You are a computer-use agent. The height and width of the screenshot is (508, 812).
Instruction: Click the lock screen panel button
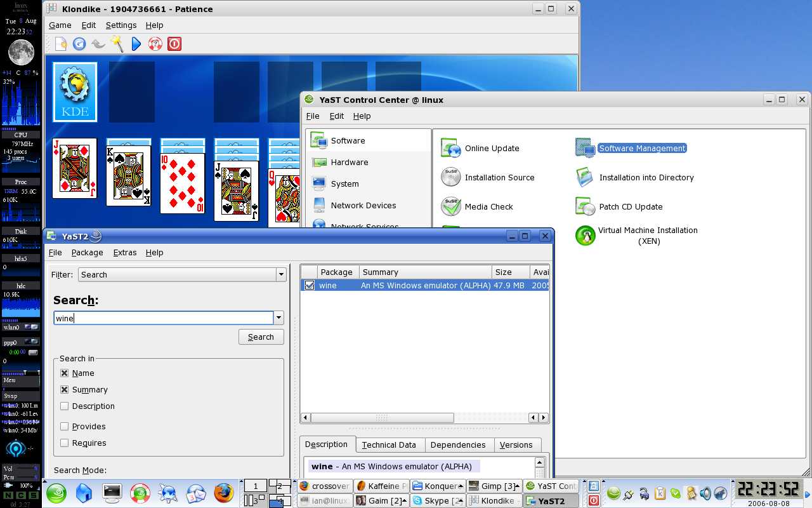point(594,486)
